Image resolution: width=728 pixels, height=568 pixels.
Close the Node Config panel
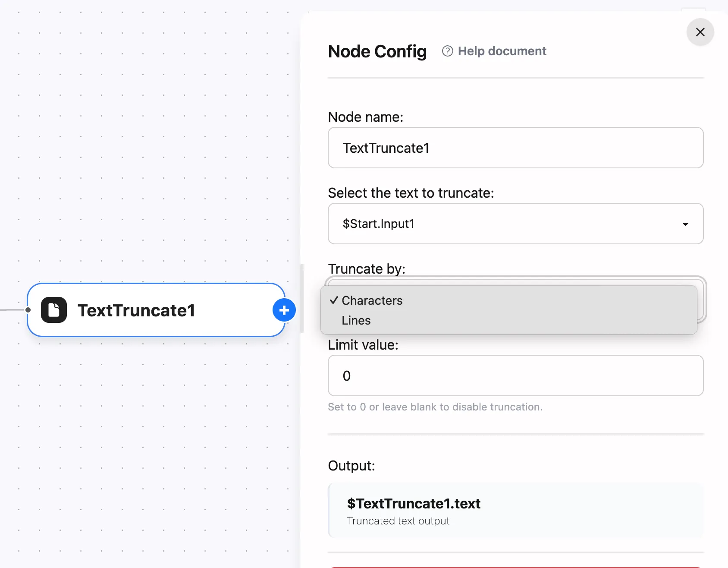tap(700, 32)
